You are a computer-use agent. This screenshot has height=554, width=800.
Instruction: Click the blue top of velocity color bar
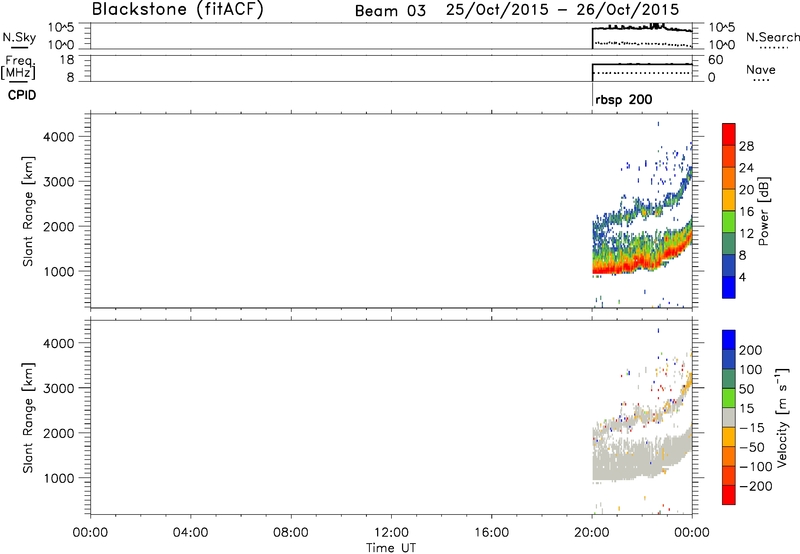(x=729, y=340)
